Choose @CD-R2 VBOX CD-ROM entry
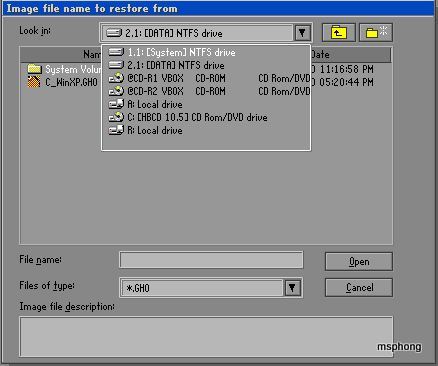 tap(206, 91)
